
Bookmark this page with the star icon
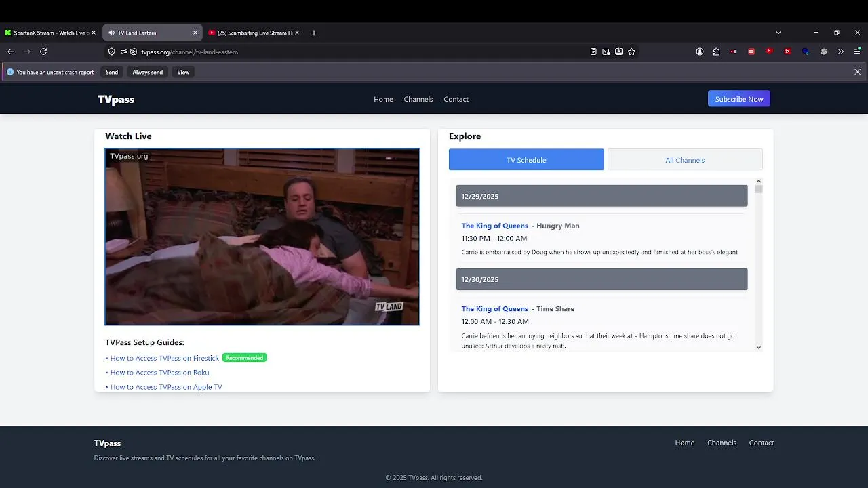[632, 52]
